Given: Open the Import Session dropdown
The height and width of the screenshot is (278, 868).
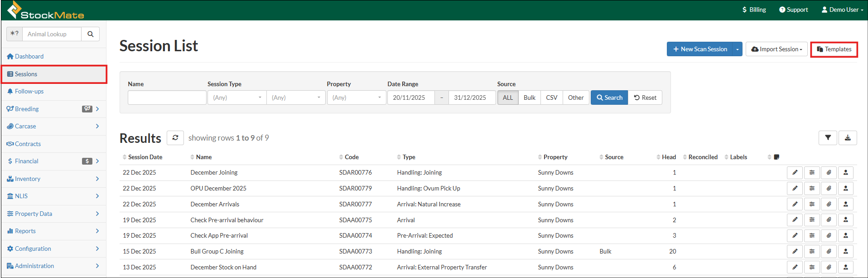Looking at the screenshot, I should click(776, 49).
